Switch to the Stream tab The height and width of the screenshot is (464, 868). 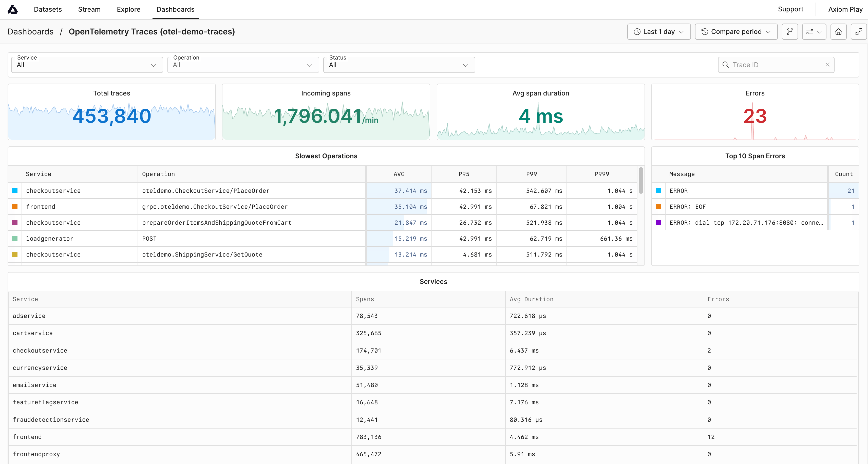click(89, 9)
